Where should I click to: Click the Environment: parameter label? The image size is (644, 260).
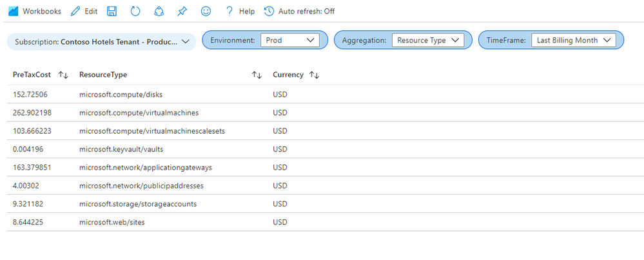tap(233, 40)
